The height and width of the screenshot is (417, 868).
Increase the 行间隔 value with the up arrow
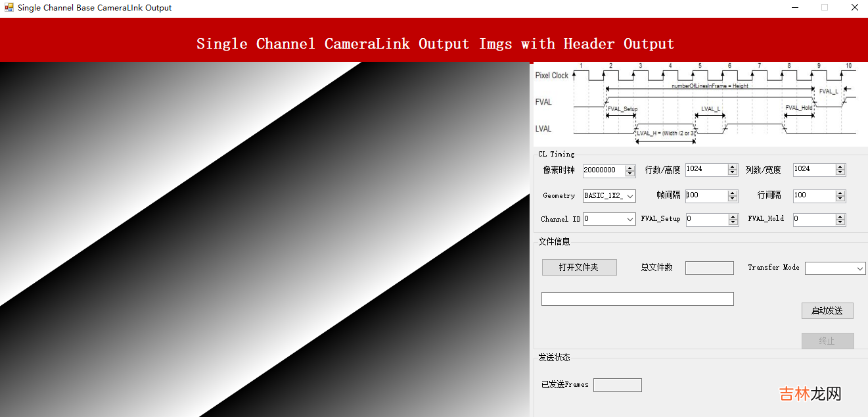click(840, 193)
